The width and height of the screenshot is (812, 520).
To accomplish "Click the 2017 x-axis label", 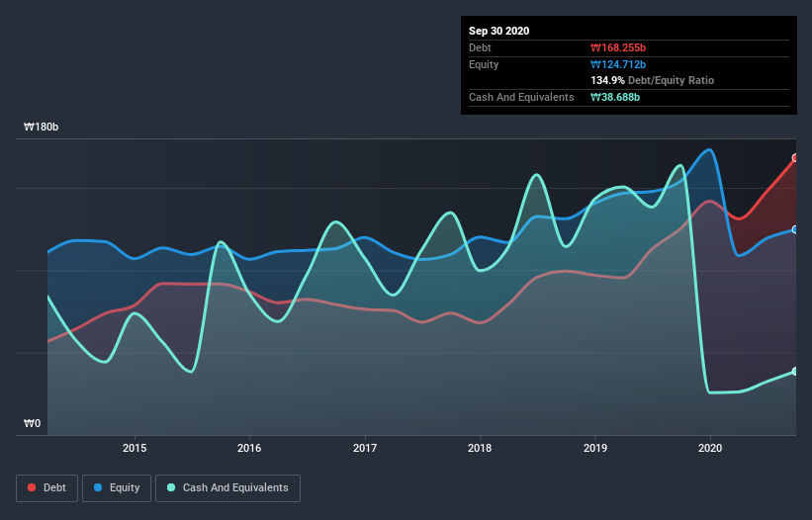I will pyautogui.click(x=365, y=448).
